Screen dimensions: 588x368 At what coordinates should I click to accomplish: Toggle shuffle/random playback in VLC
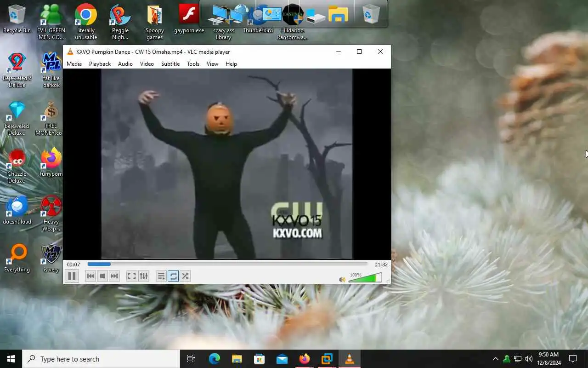[x=185, y=276]
